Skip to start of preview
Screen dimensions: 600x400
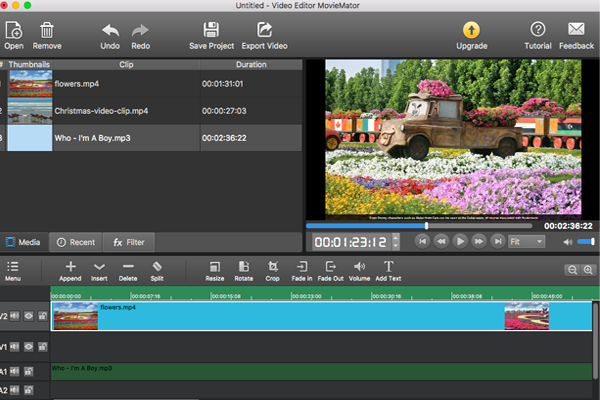(x=422, y=242)
